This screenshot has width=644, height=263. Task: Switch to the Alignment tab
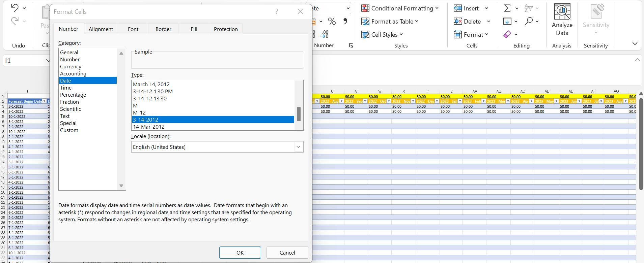[101, 29]
